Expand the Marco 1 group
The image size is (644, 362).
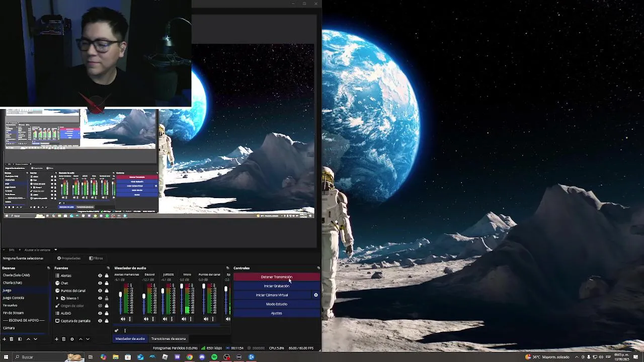point(57,298)
